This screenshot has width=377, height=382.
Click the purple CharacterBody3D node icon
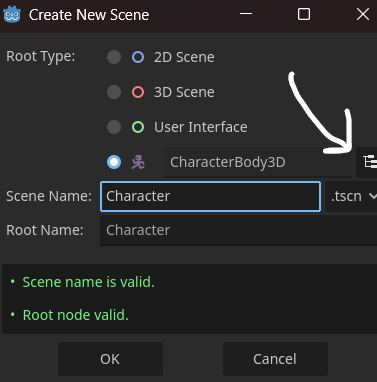click(x=138, y=162)
